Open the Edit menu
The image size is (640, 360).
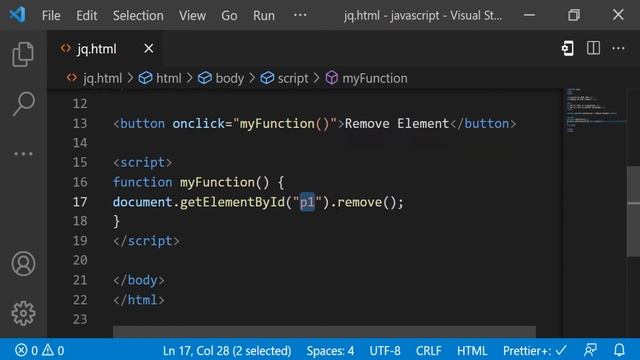tap(87, 16)
